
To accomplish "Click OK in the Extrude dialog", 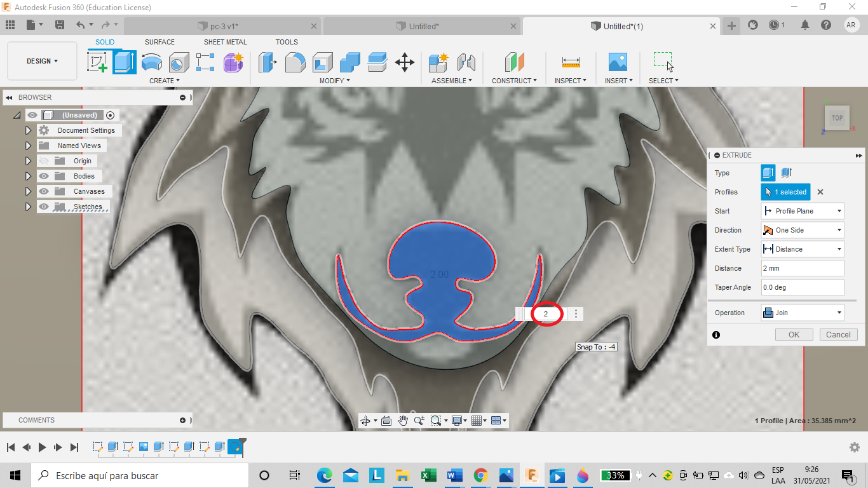I will 794,335.
